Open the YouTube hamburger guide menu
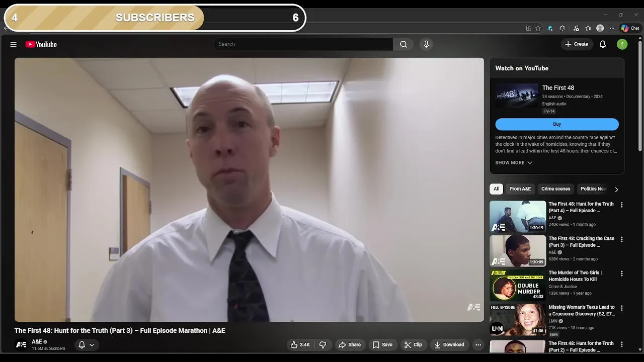The height and width of the screenshot is (362, 644). tap(14, 44)
